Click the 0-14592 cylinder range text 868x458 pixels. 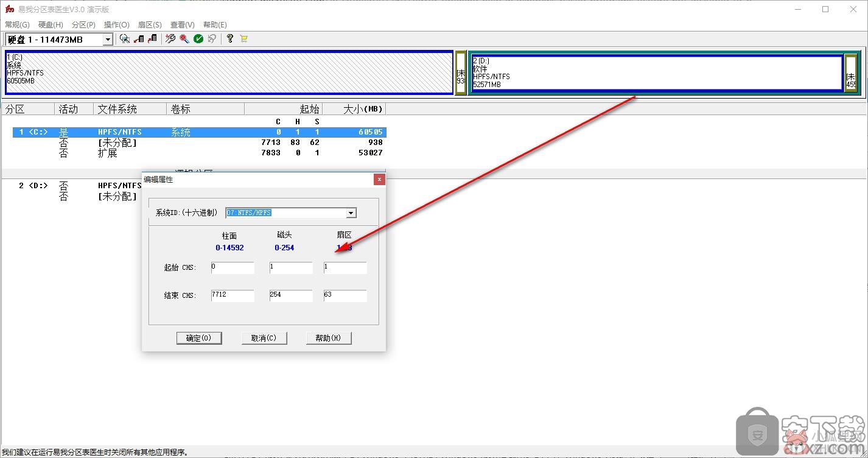(x=229, y=248)
